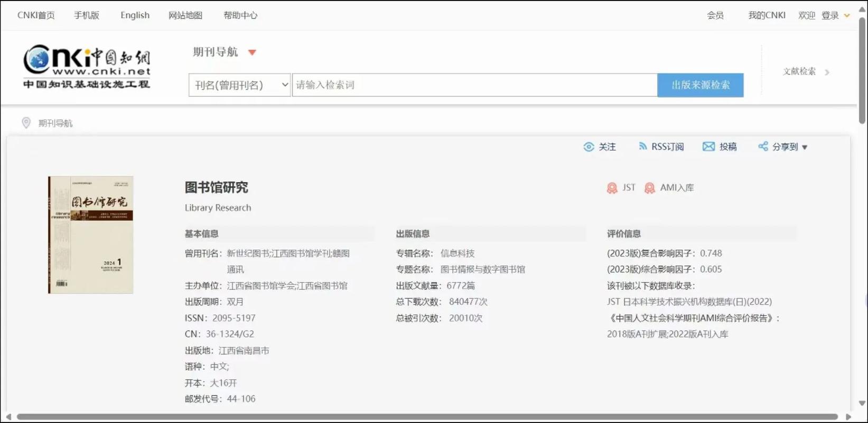Open 会员 page

click(715, 15)
